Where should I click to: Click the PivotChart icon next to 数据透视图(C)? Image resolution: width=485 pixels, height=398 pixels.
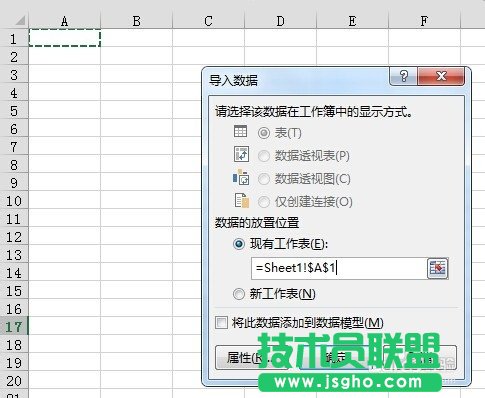coord(241,177)
